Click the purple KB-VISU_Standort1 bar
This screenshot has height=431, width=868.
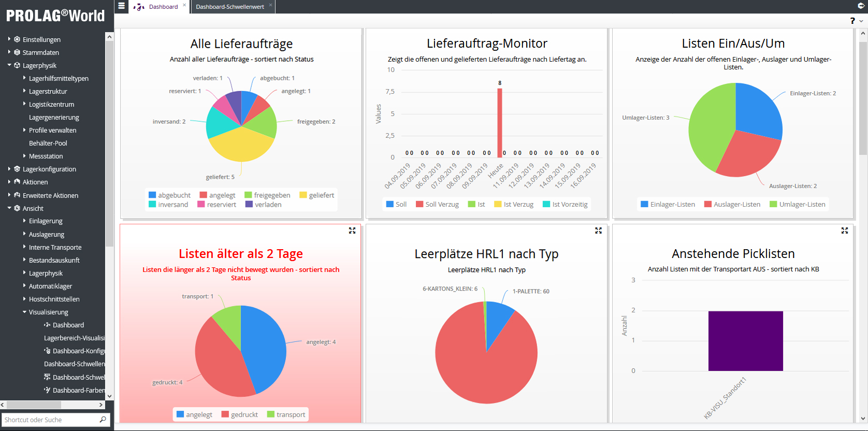[x=746, y=341]
